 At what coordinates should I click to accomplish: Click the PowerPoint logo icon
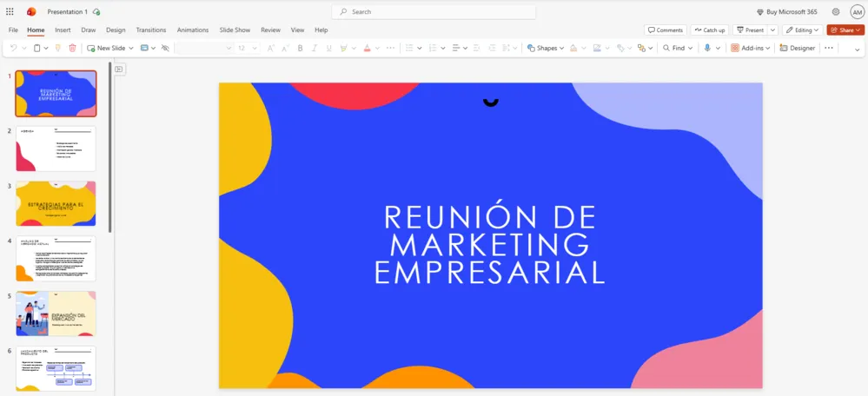click(31, 11)
